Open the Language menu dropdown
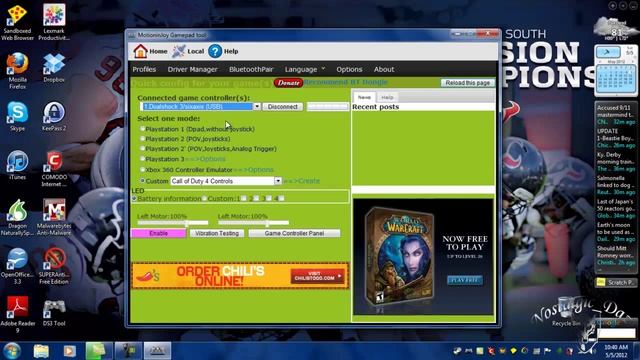640x360 pixels. (x=305, y=69)
